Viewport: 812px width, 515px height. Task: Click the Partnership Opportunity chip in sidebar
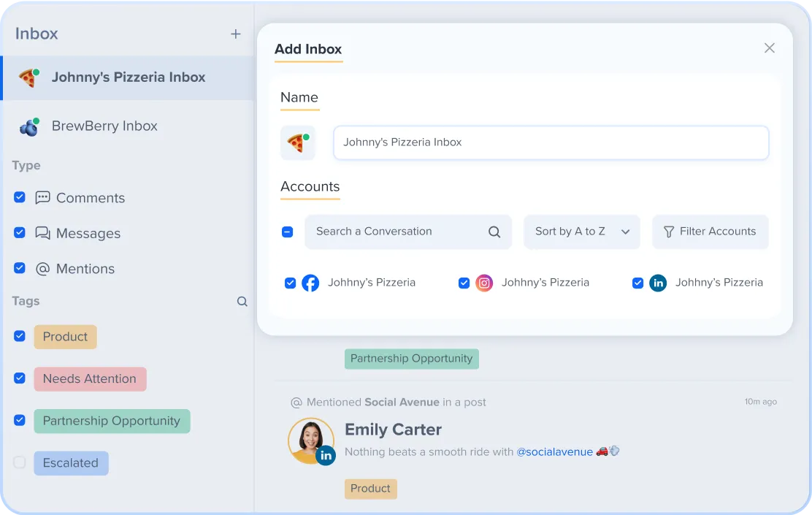(x=112, y=421)
